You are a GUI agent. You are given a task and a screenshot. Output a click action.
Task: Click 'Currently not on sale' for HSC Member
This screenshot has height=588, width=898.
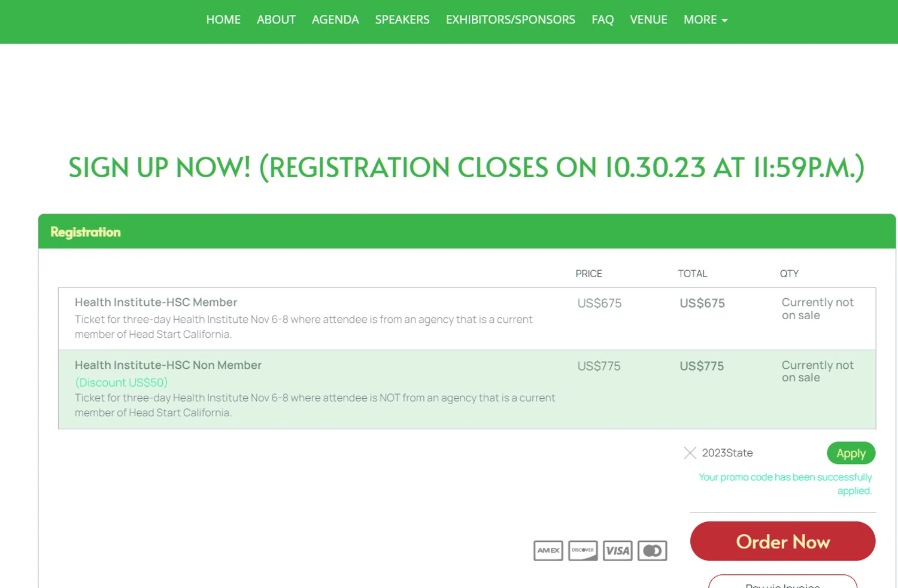(x=817, y=309)
